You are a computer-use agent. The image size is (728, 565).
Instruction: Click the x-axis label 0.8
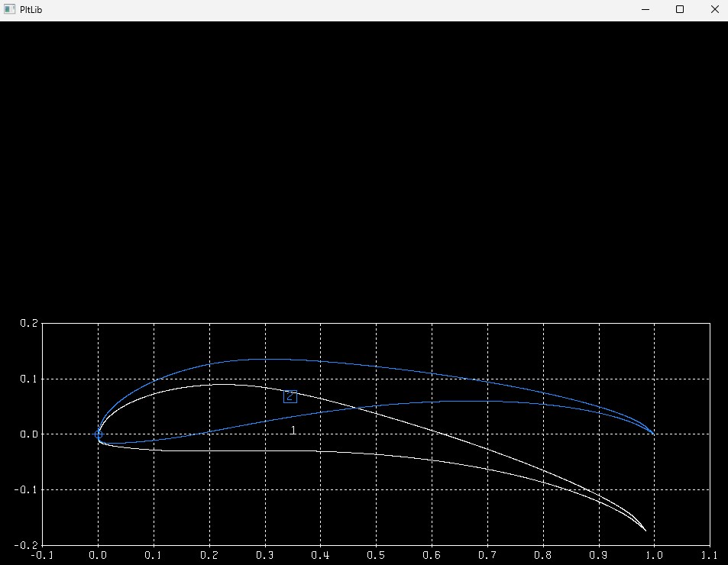pos(542,555)
